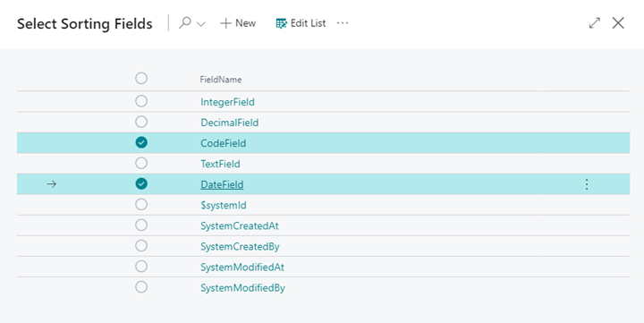Open the SystemCreatedAt link

(x=240, y=225)
